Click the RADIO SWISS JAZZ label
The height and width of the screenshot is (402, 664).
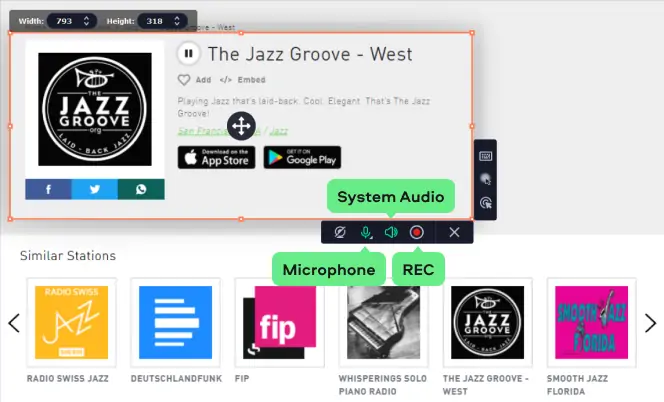coord(68,378)
